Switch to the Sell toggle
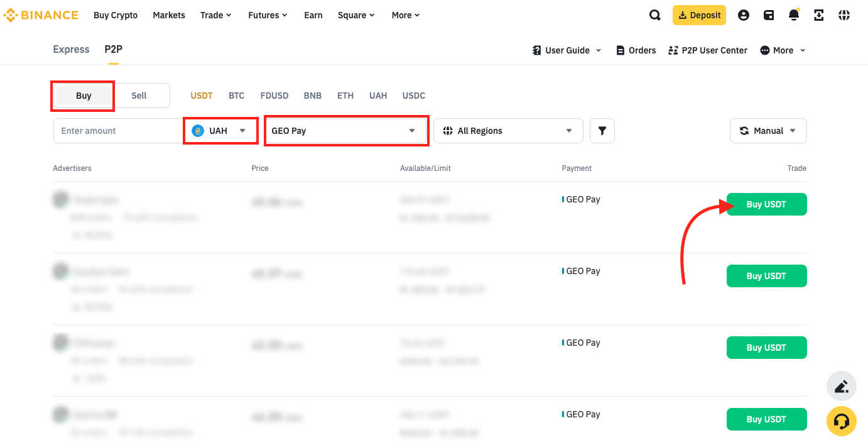 139,96
